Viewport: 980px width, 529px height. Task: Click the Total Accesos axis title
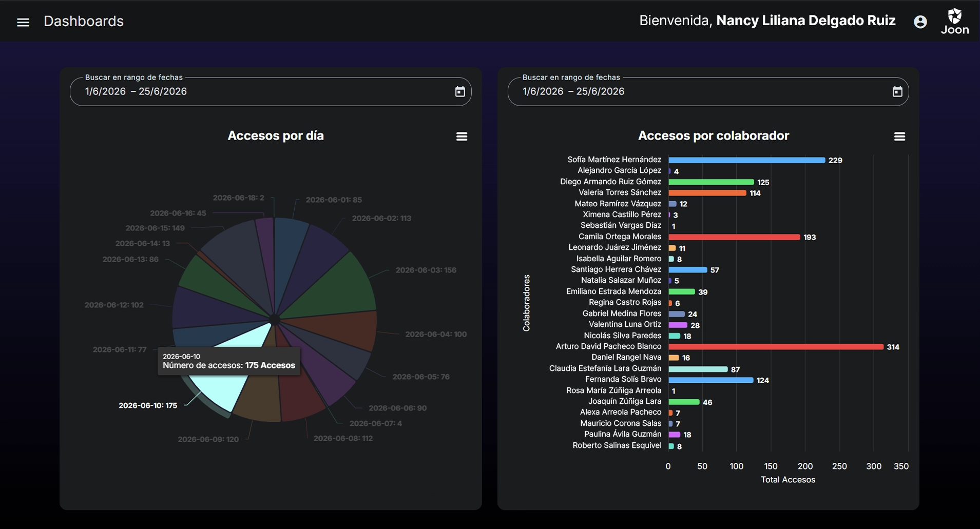coord(788,480)
